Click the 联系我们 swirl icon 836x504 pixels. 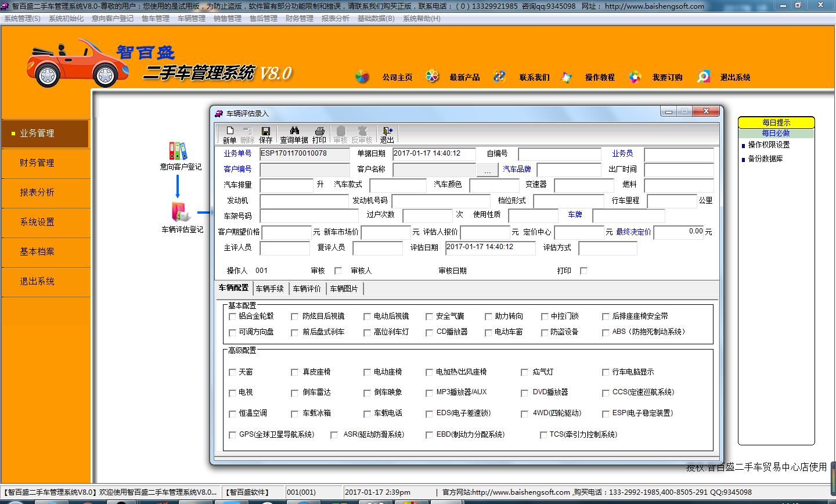coord(499,76)
